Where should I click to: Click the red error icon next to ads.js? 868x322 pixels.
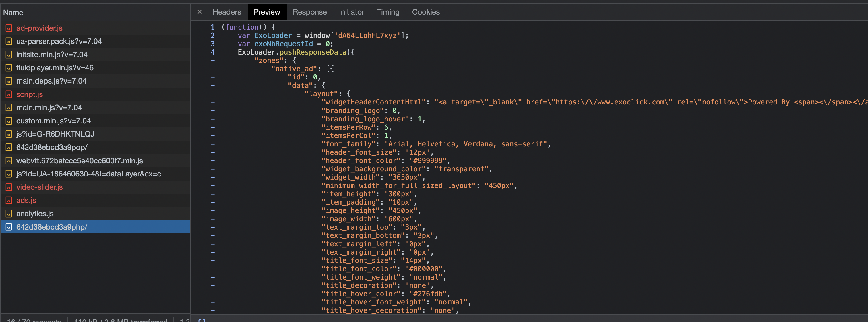coord(9,200)
